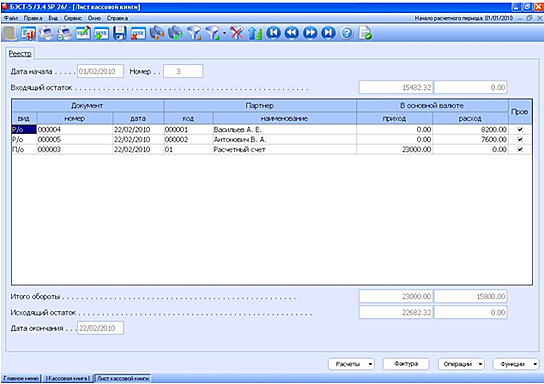Screen dimensions: 544x384
Task: Click the приход column header
Action: coord(394,118)
